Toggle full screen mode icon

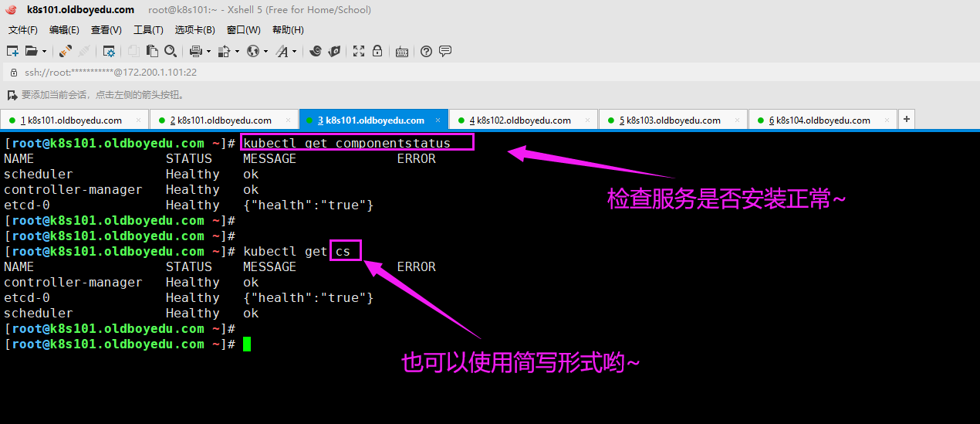[x=359, y=51]
